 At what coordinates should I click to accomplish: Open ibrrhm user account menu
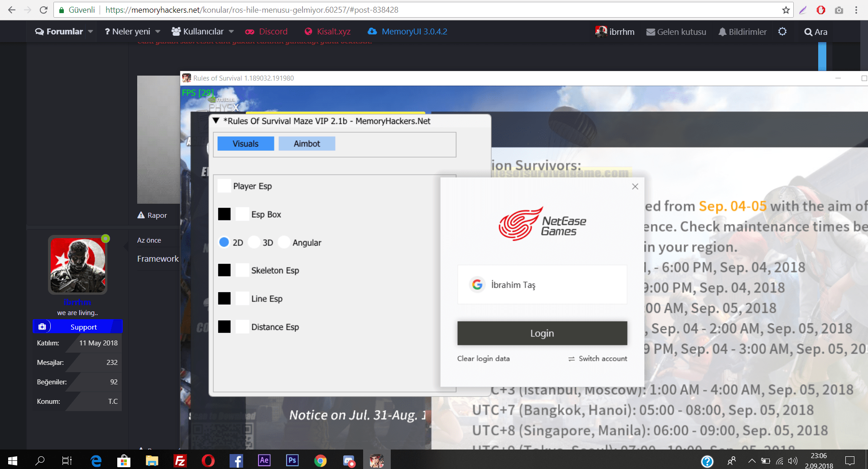pos(615,32)
